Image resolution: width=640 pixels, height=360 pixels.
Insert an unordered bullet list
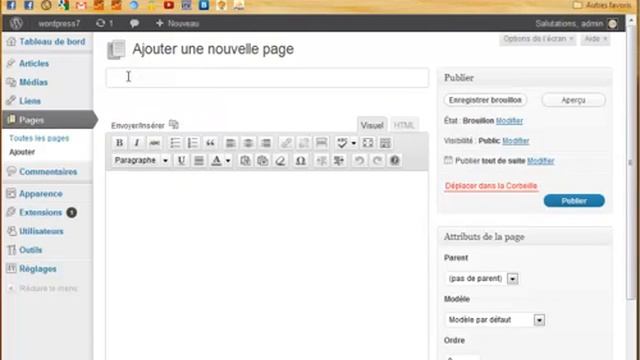coord(175,143)
